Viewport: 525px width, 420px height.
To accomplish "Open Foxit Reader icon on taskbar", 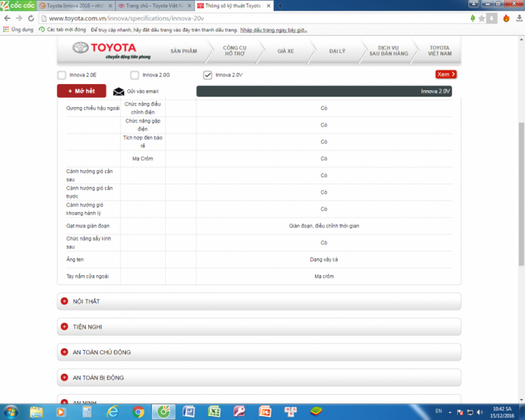I will pos(265,412).
